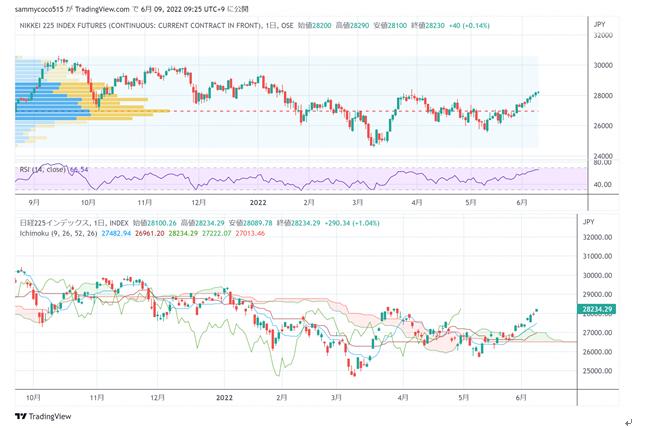The image size is (646, 428).
Task: Click the blue Ichimoku value 27482.94
Action: 116,233
